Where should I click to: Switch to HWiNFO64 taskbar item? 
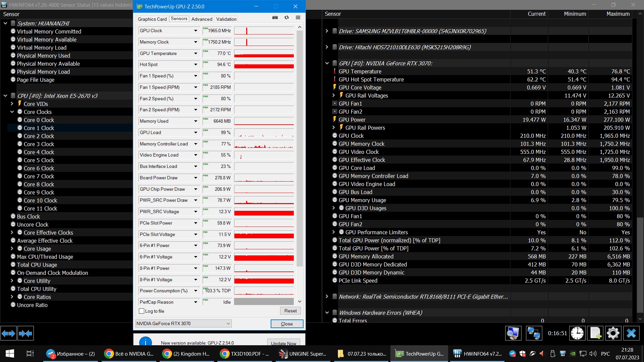[x=477, y=354]
